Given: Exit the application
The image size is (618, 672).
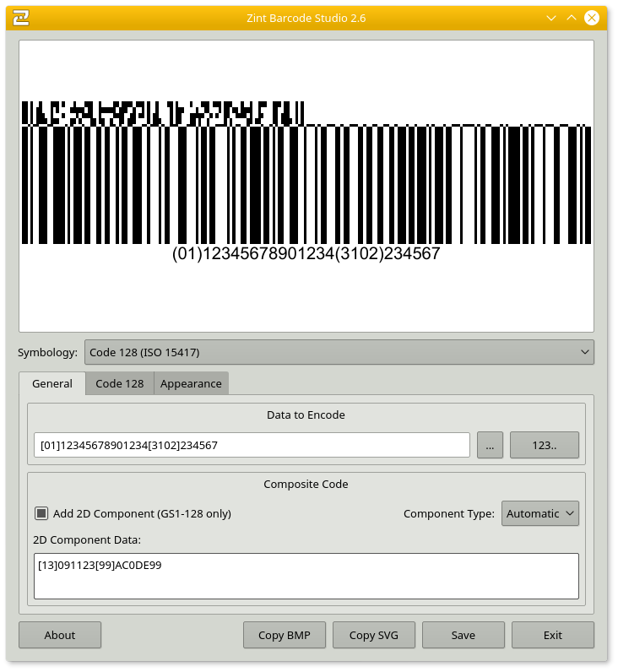Looking at the screenshot, I should click(553, 635).
